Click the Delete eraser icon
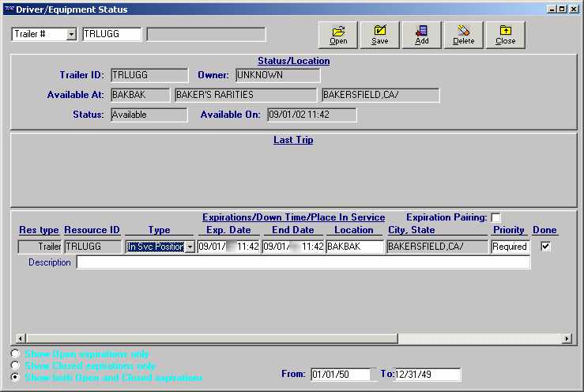 (x=464, y=32)
